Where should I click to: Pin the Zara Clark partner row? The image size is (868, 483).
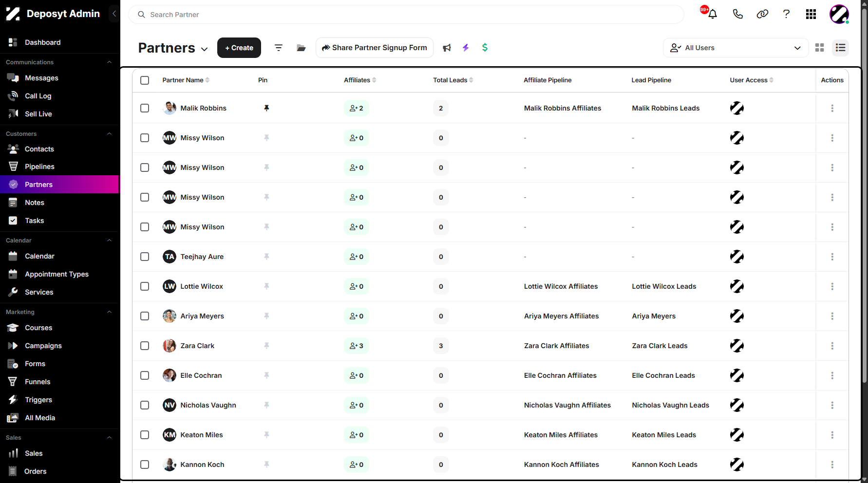266,346
